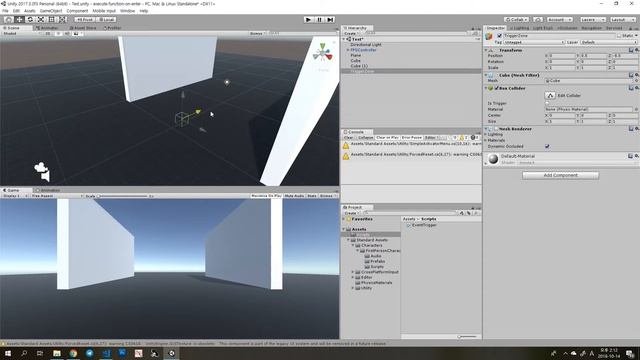Toggle Maximize On Play in Game view
Viewport: 640px width, 360px height.
coord(266,196)
